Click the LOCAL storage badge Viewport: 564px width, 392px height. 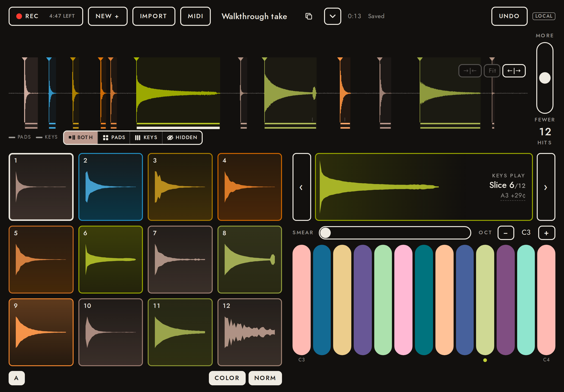click(x=544, y=16)
